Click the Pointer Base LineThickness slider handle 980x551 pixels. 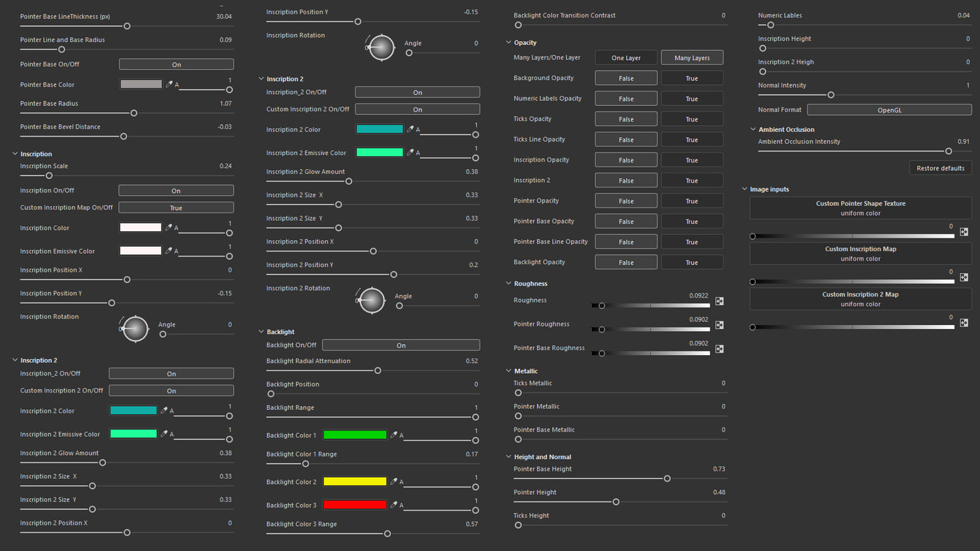(x=127, y=26)
